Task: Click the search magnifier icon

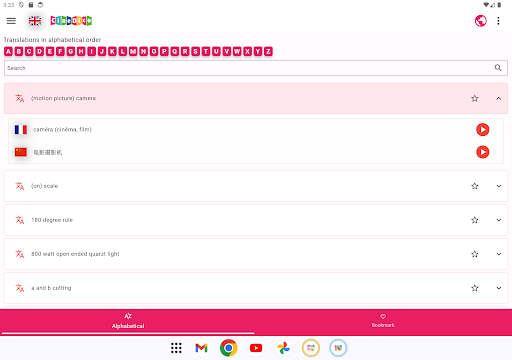Action: (498, 68)
